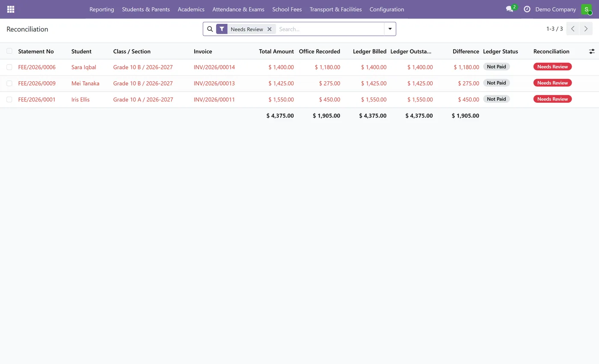Viewport: 599px width, 364px height.
Task: Open the Demo Company switcher
Action: (555, 9)
